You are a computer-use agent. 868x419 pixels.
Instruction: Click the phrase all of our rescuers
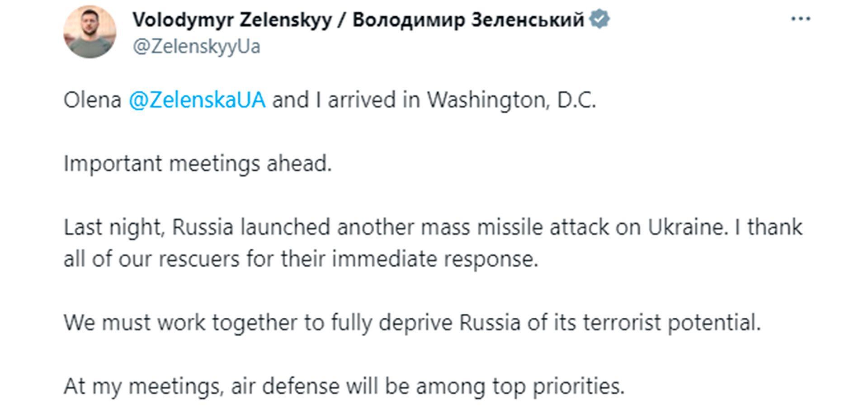(x=151, y=259)
